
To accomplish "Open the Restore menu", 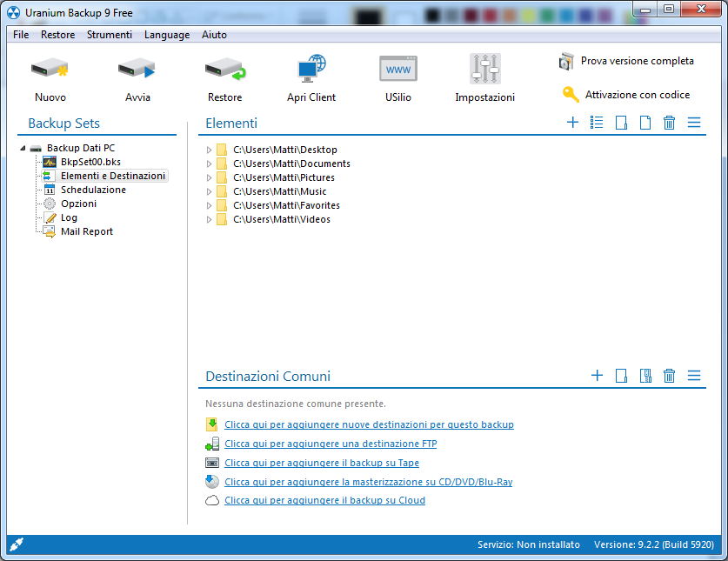I will pos(57,35).
